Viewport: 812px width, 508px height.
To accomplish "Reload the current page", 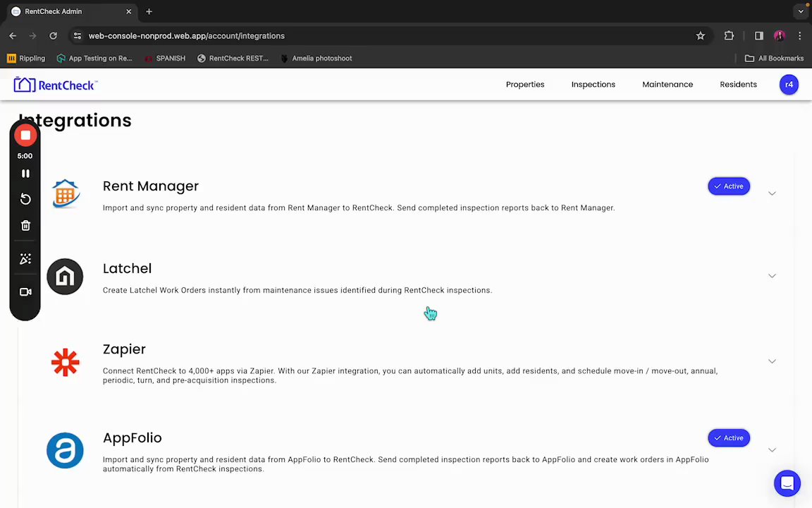I will pyautogui.click(x=53, y=36).
